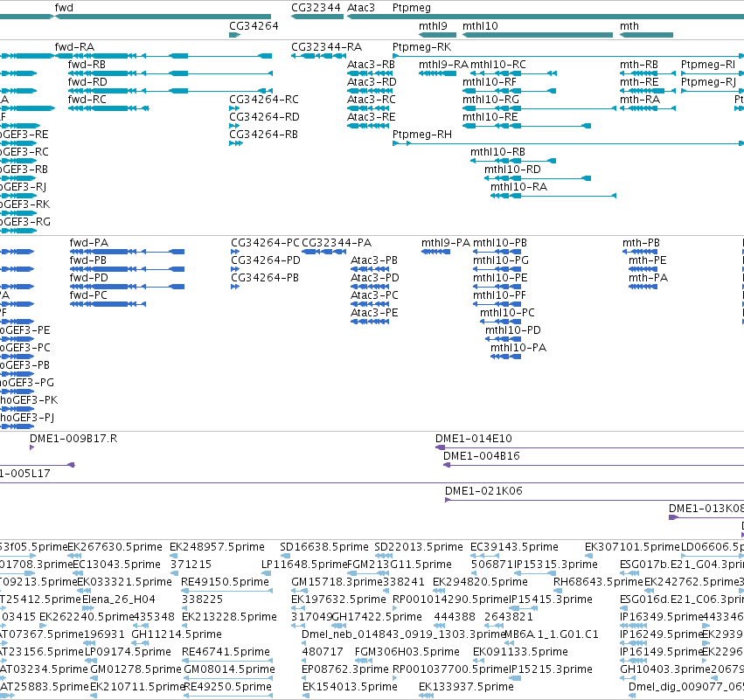This screenshot has height=700, width=744.
Task: Open EST EK091133.5prime label
Action: pyautogui.click(x=520, y=653)
